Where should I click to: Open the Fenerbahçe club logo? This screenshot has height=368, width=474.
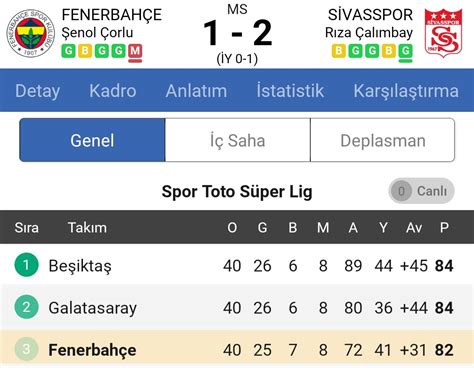[x=31, y=33]
